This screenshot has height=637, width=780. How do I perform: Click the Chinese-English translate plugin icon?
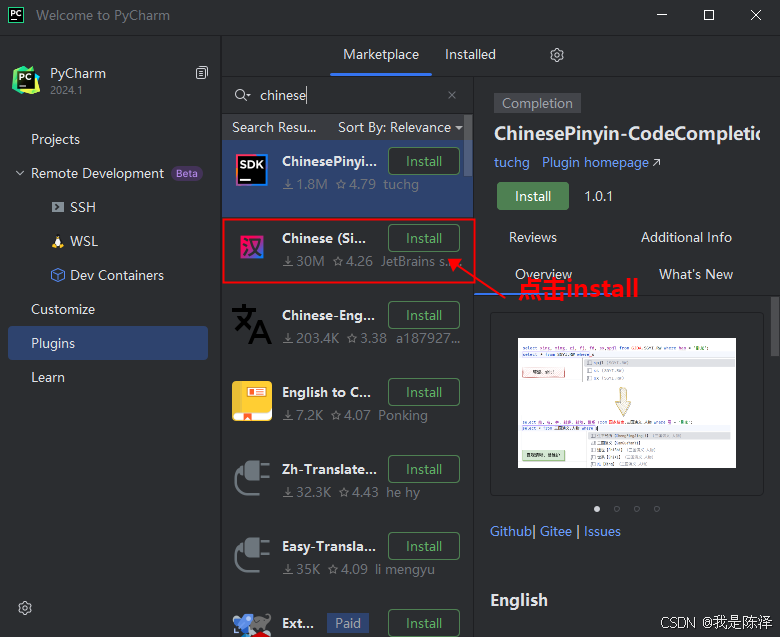click(x=252, y=324)
